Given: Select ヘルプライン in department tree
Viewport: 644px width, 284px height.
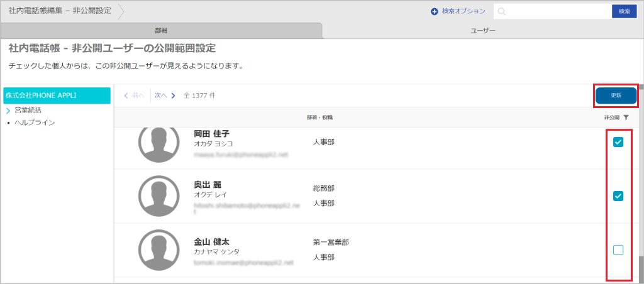Looking at the screenshot, I should click(x=35, y=122).
